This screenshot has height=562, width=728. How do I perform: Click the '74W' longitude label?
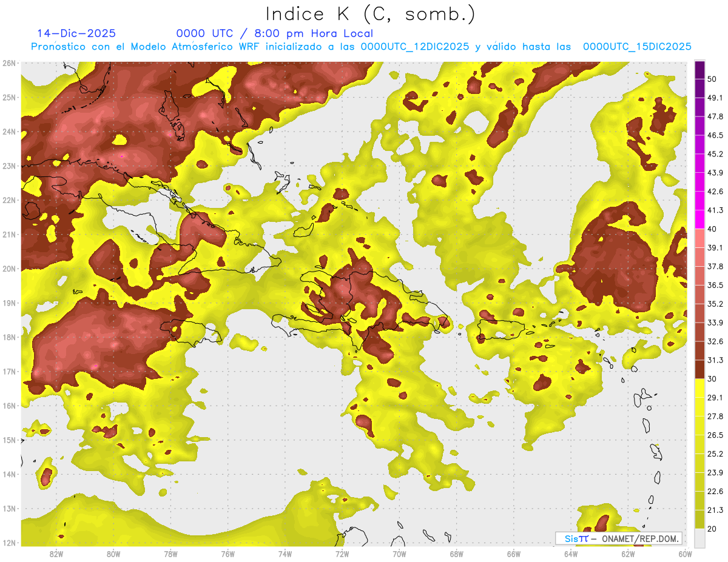click(x=285, y=554)
